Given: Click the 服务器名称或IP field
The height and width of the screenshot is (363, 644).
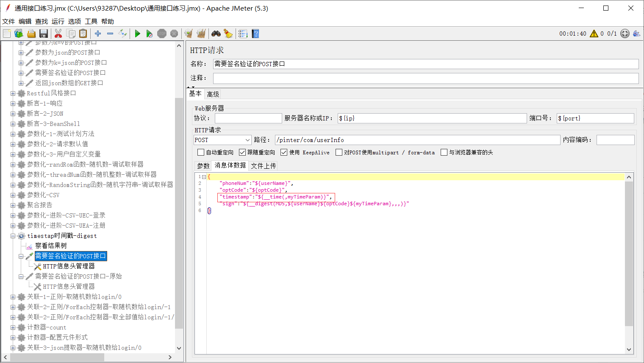Looking at the screenshot, I should coord(432,118).
